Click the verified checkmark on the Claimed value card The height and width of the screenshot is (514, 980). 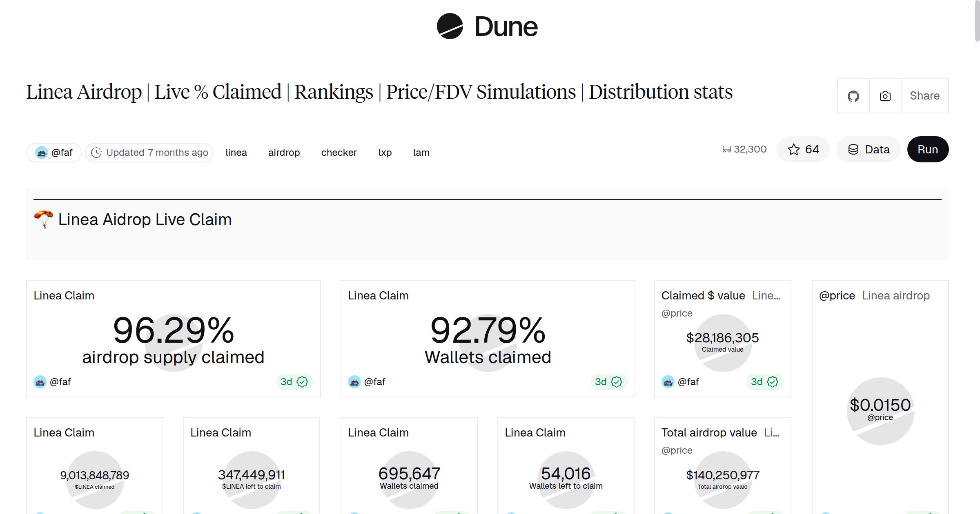[772, 382]
